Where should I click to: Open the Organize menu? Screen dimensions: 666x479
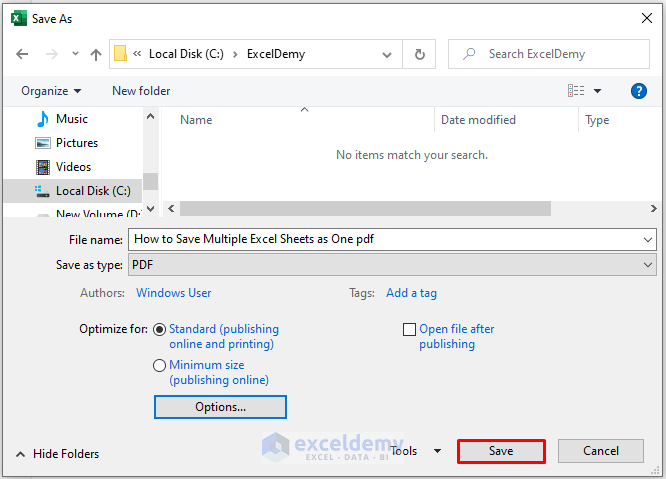(51, 91)
